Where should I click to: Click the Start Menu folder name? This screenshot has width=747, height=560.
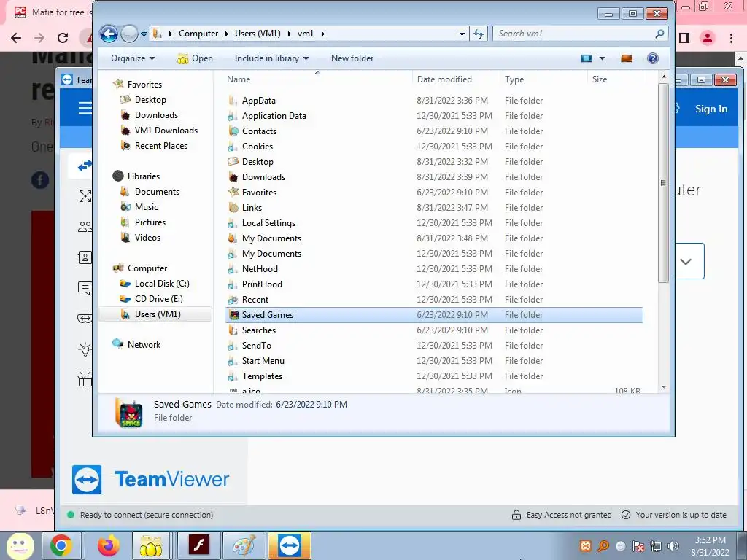(x=263, y=360)
